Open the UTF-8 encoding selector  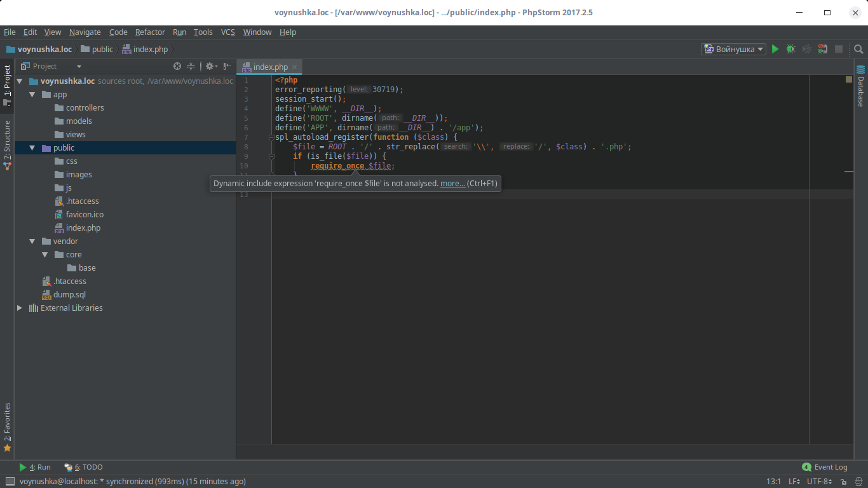tap(819, 482)
